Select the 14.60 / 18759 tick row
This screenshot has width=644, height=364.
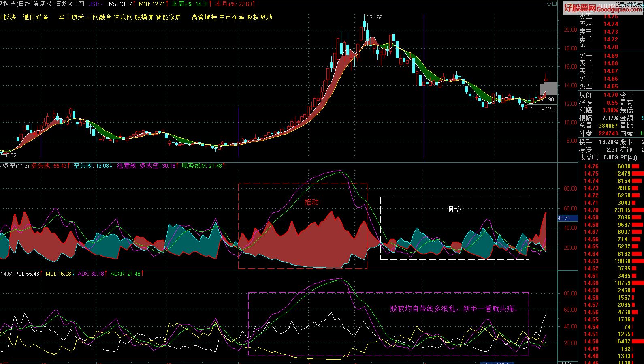(x=612, y=283)
